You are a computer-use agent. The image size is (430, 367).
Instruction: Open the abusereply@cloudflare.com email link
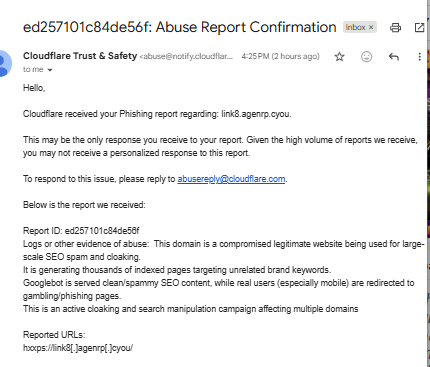coord(231,179)
